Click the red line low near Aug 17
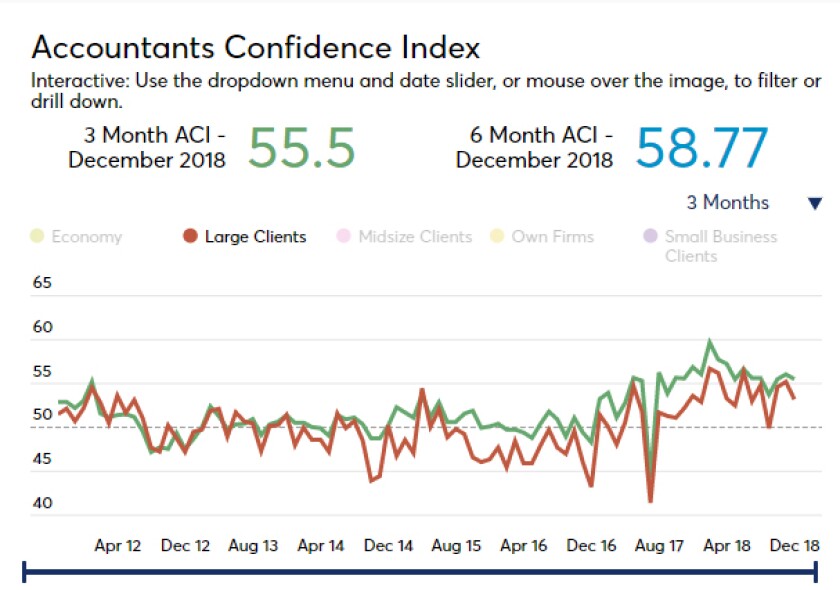This screenshot has height=590, width=840. point(650,501)
